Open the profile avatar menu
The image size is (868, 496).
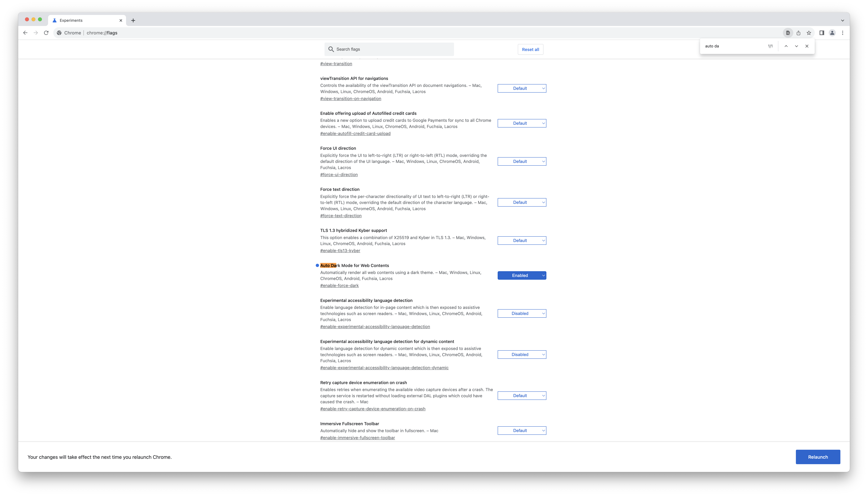[832, 33]
